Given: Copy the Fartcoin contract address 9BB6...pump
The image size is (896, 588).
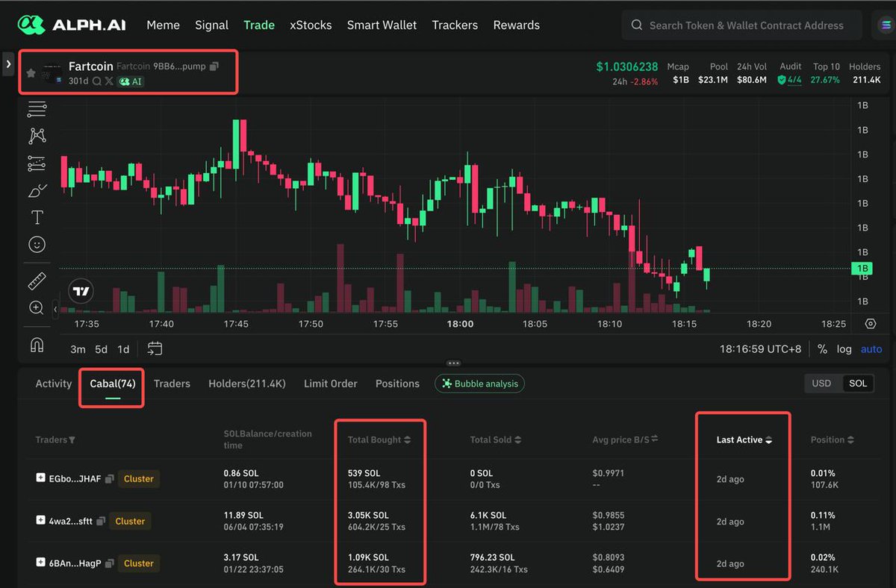Looking at the screenshot, I should [x=214, y=66].
